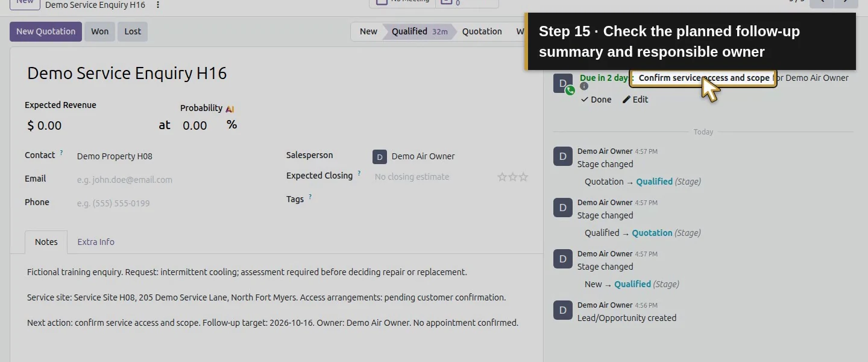The height and width of the screenshot is (362, 868).
Task: Click the Next action notes line
Action: 272,323
